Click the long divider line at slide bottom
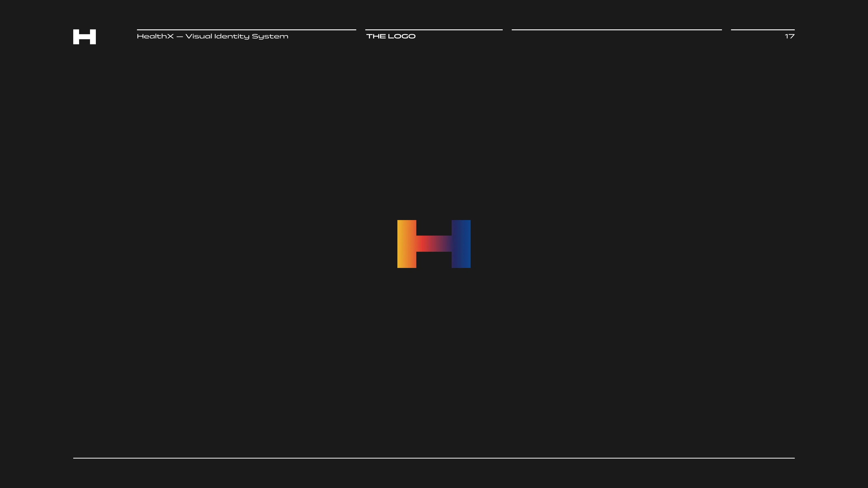This screenshot has width=868, height=488. (x=434, y=458)
